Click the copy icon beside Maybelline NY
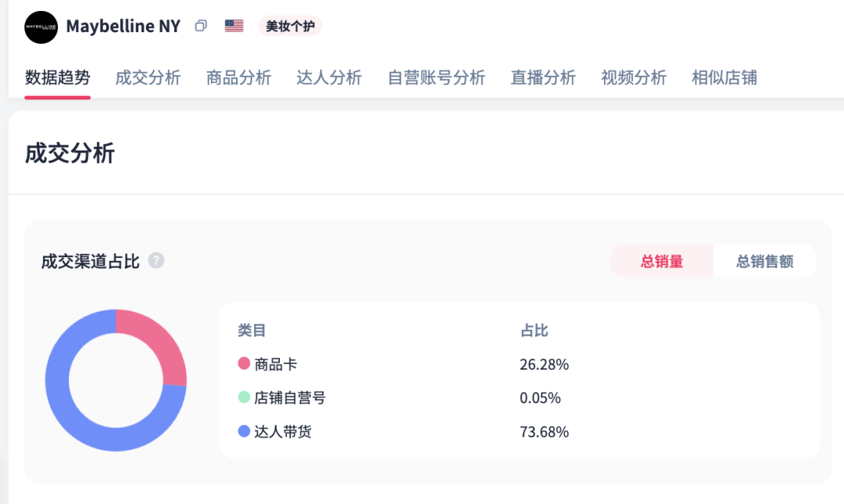844x504 pixels. click(200, 25)
